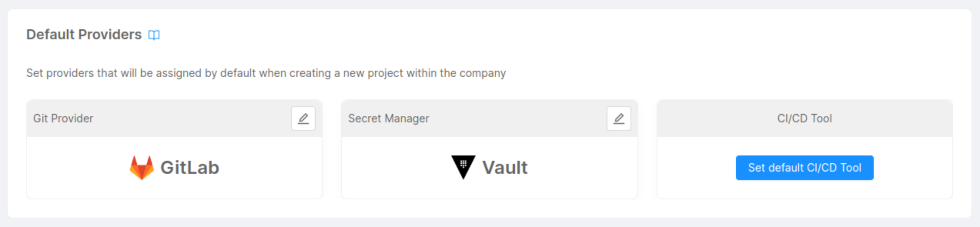Open the guide beside Default Providers heading

(154, 35)
